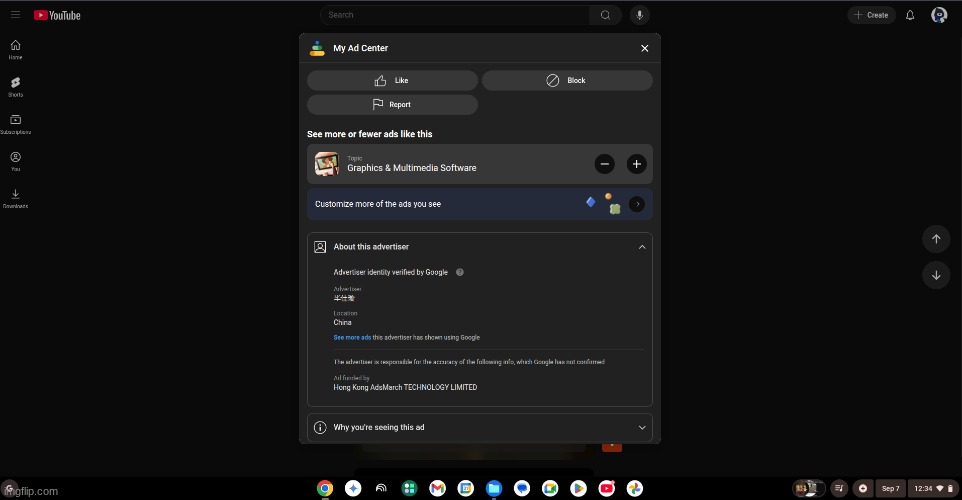The width and height of the screenshot is (962, 500).
Task: Open Google Meet from the shelf
Action: pos(550,488)
